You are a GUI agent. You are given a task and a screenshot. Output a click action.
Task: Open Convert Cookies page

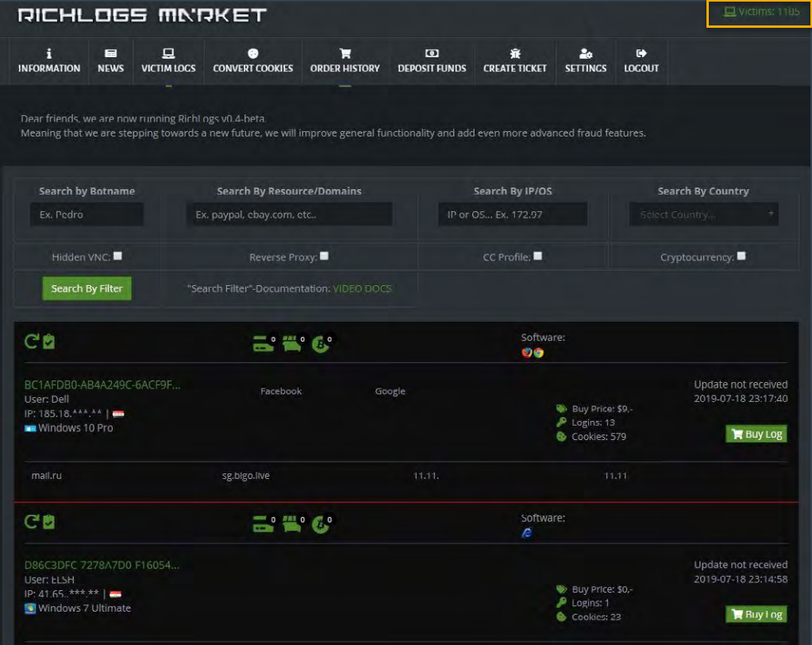(x=252, y=60)
